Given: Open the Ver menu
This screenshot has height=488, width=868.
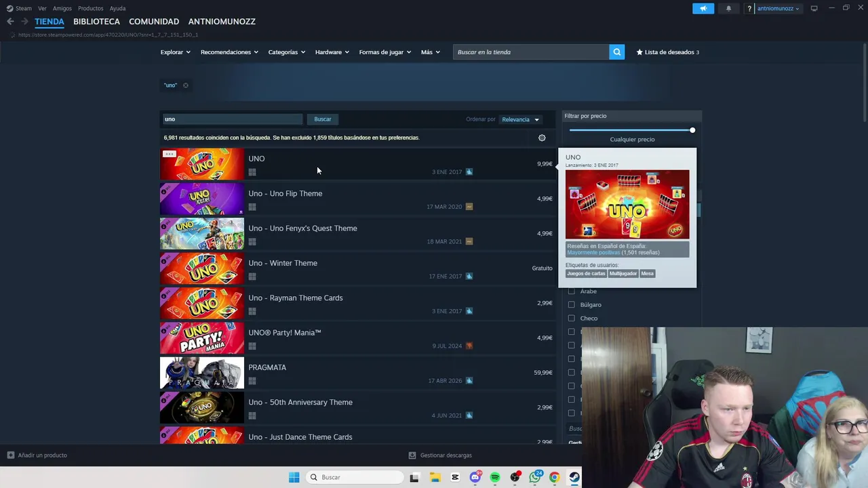Looking at the screenshot, I should (42, 9).
